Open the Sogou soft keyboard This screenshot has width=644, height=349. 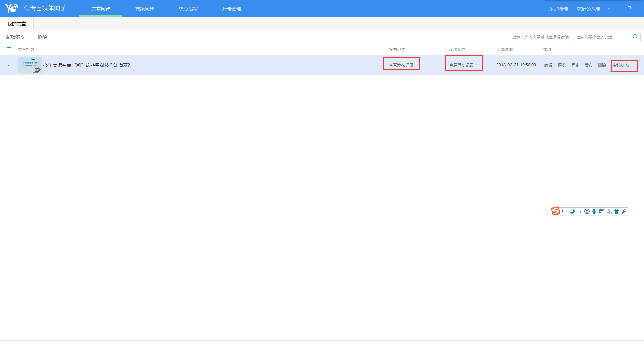coord(602,211)
